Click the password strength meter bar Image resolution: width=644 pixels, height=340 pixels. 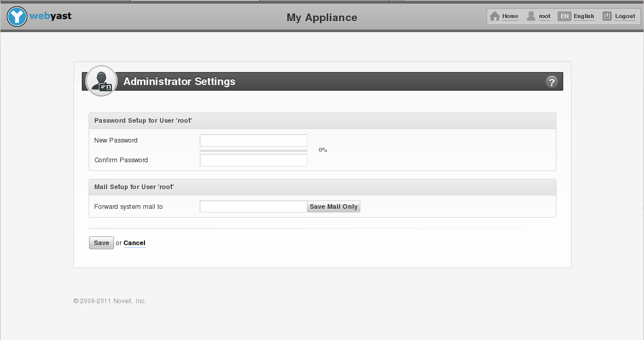pyautogui.click(x=253, y=151)
